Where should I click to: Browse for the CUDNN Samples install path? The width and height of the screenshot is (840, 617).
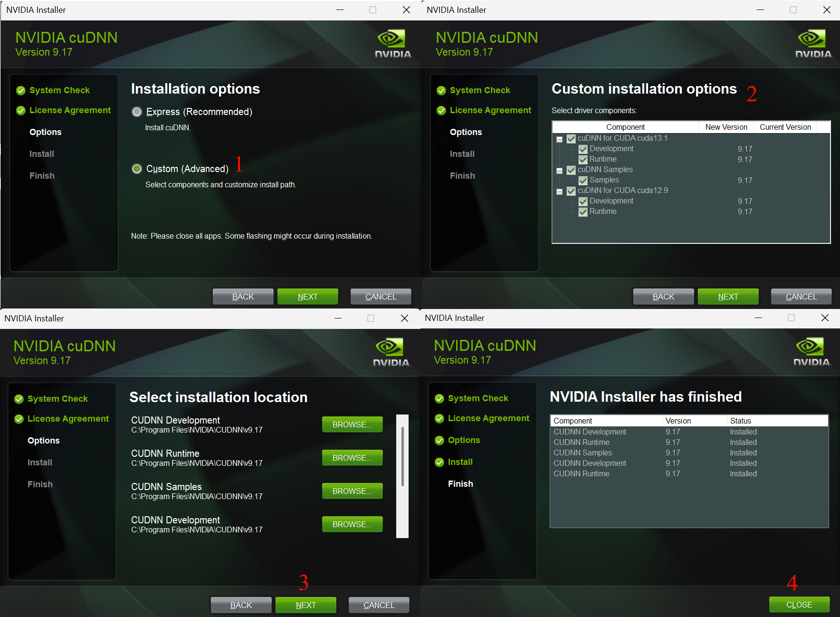coord(352,491)
